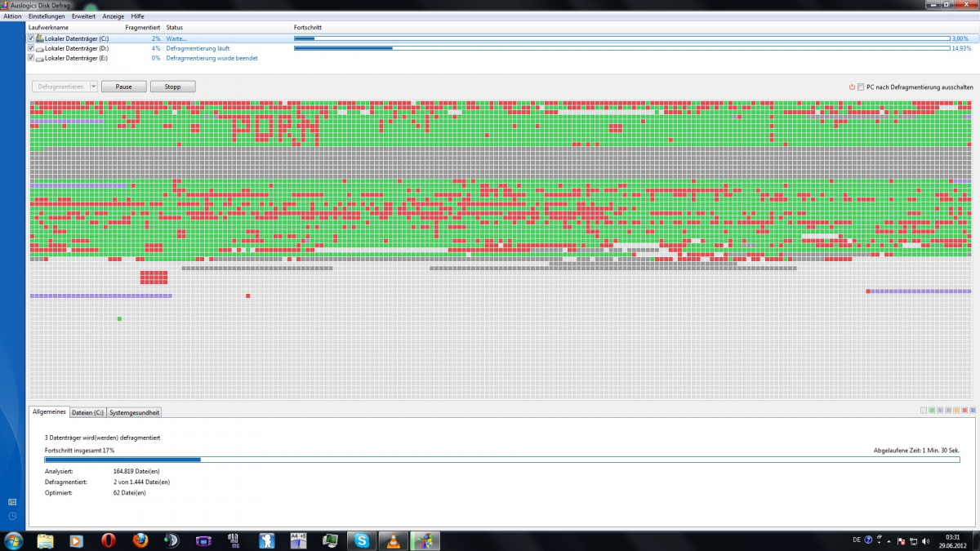Select the drive E: disk icon
Screen dimensions: 980x551
pyautogui.click(x=40, y=58)
